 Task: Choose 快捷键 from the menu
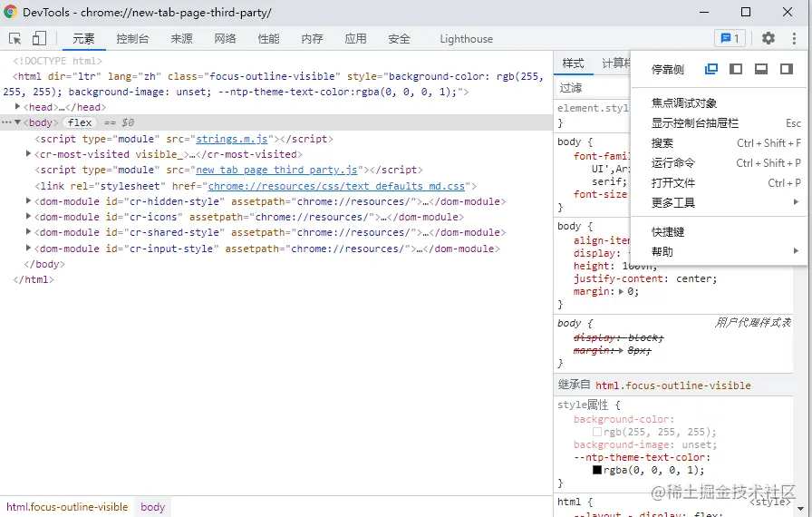coord(720,232)
